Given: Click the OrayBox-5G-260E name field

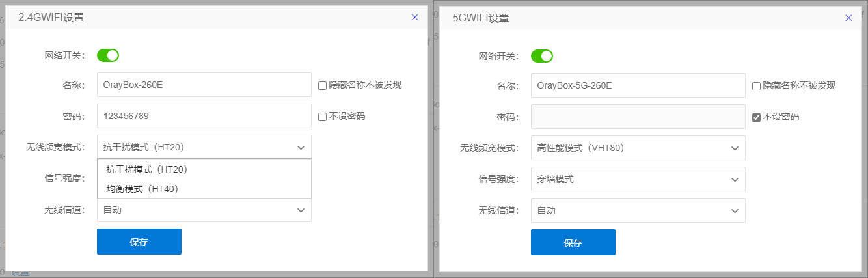Looking at the screenshot, I should [x=638, y=85].
